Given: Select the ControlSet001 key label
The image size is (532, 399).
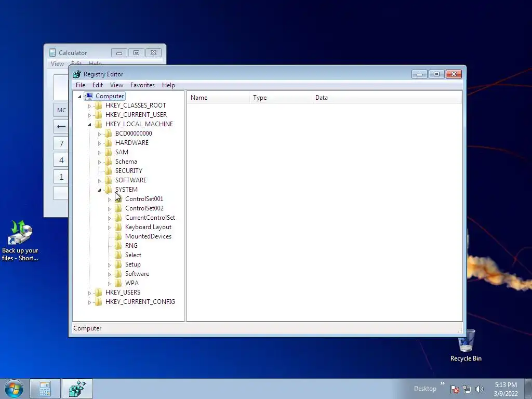Looking at the screenshot, I should coord(144,199).
